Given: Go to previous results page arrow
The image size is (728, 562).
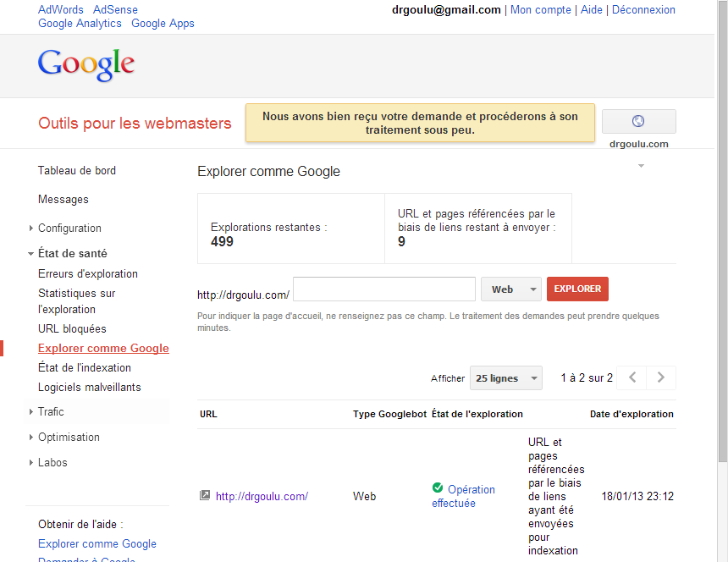Looking at the screenshot, I should tap(631, 377).
